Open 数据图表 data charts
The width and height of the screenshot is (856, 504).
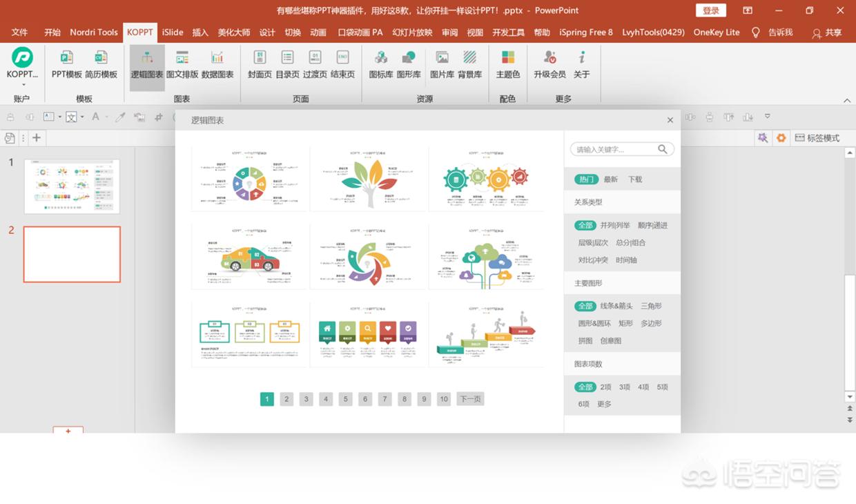(217, 64)
